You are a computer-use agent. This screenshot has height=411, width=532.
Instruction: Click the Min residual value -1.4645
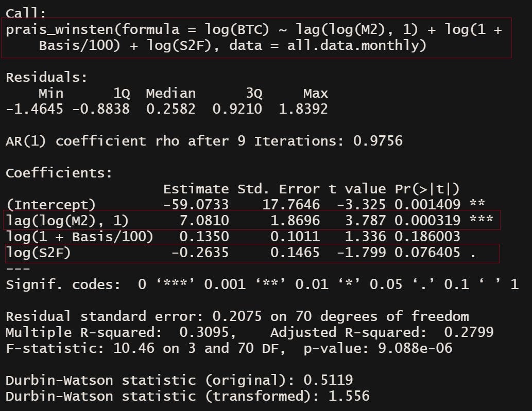(x=35, y=109)
